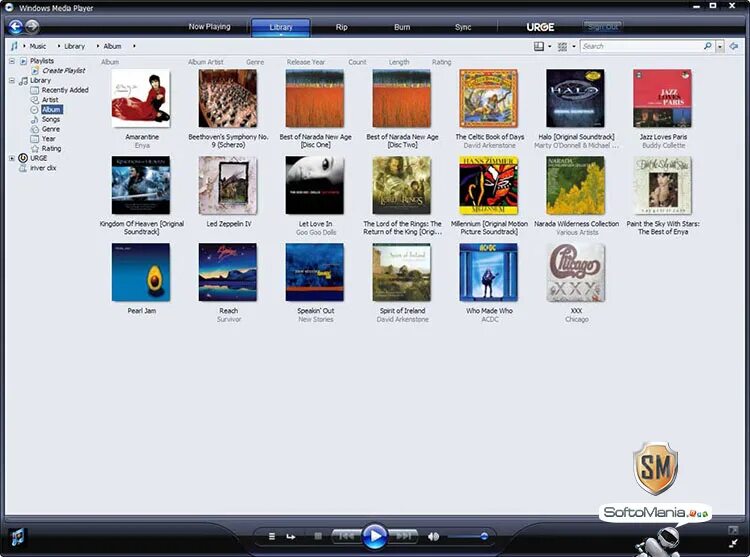Click the Year calendar icon
Screen dimensions: 750x557
coord(34,139)
